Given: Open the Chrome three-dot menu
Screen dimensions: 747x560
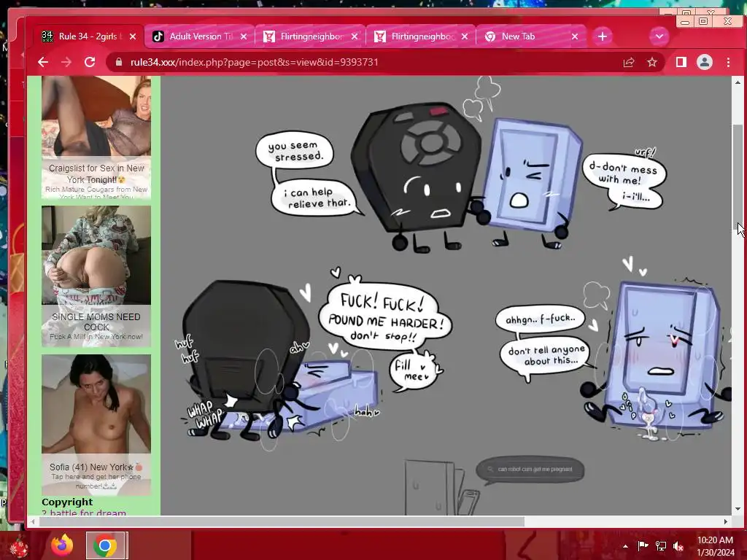Looking at the screenshot, I should 728,62.
